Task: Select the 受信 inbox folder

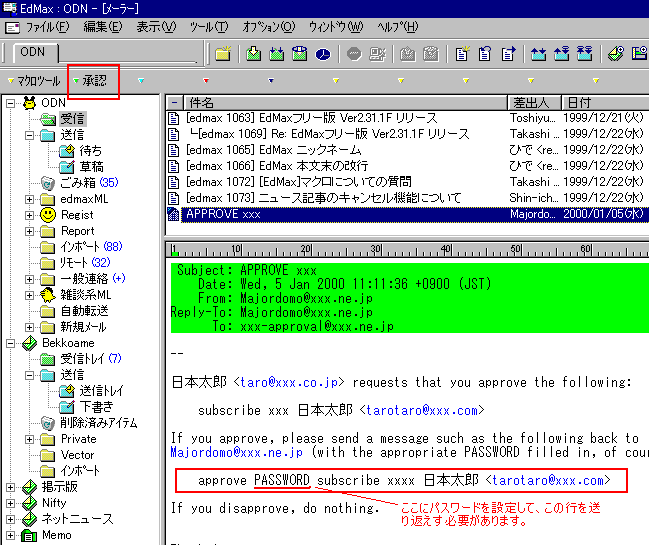Action: (x=72, y=119)
